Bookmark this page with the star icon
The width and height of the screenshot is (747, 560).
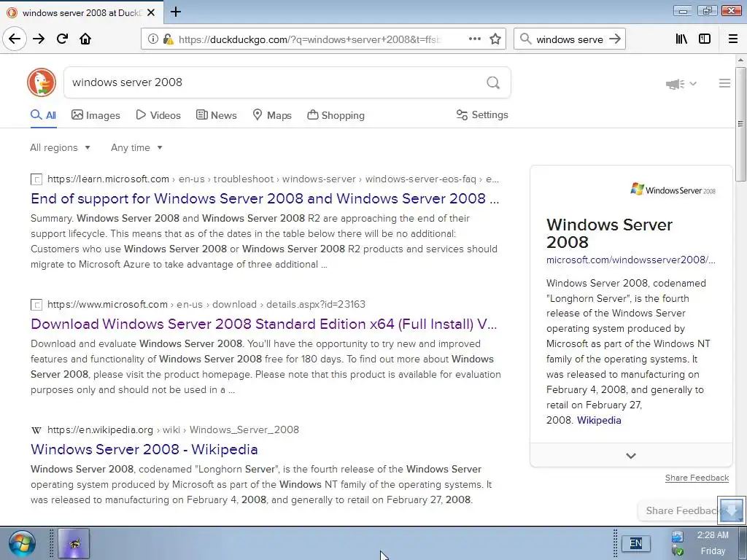[x=495, y=39]
